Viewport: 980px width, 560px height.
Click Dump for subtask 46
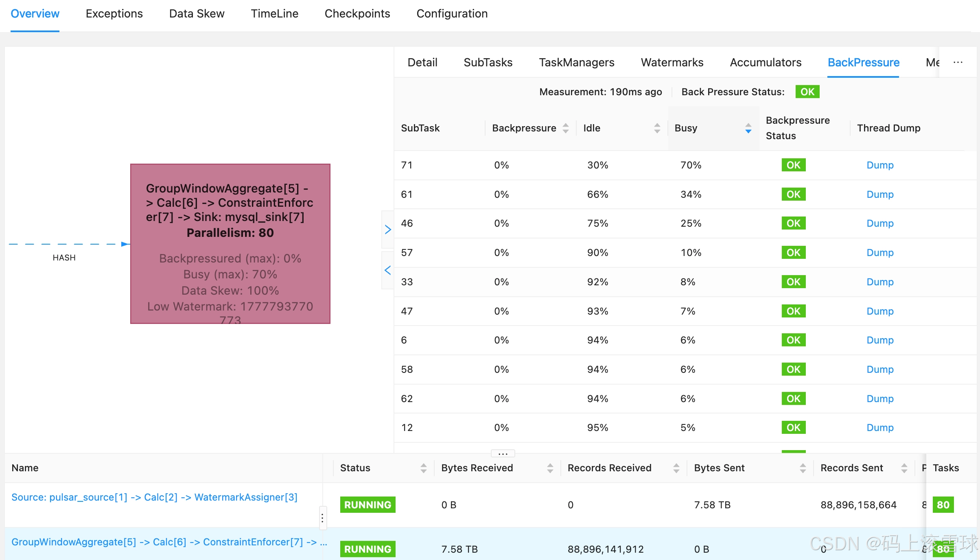coord(880,223)
